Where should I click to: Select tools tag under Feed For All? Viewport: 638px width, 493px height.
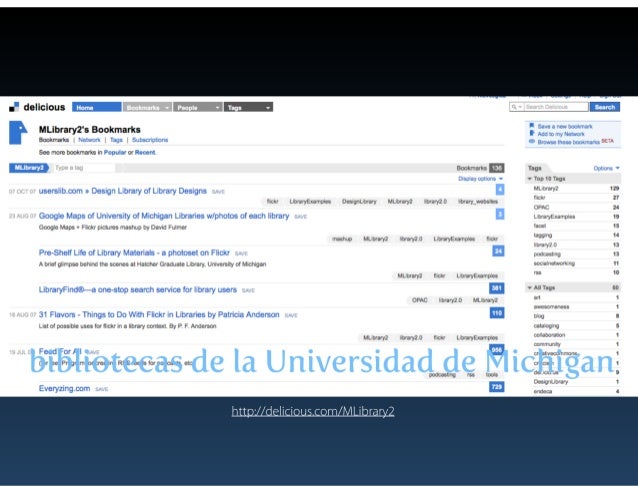point(492,375)
